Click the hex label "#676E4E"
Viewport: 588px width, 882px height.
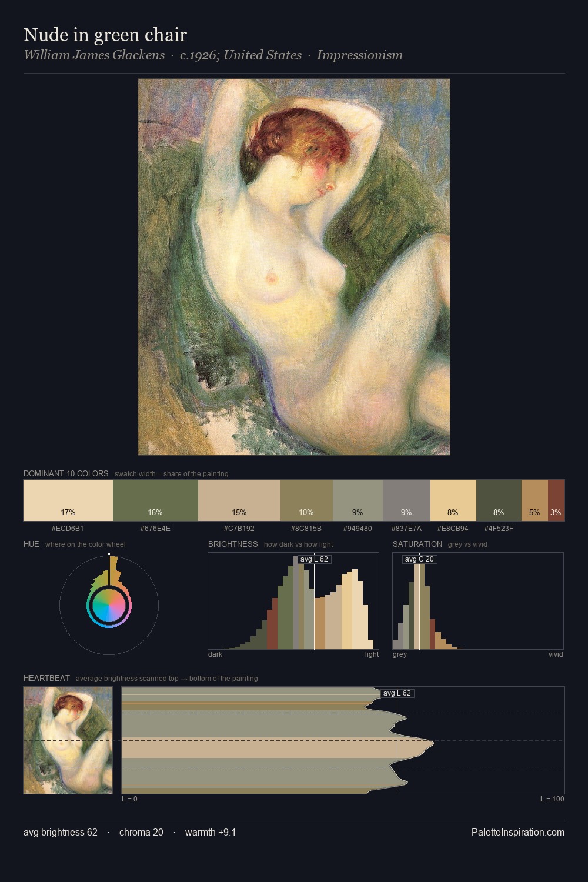pyautogui.click(x=155, y=529)
